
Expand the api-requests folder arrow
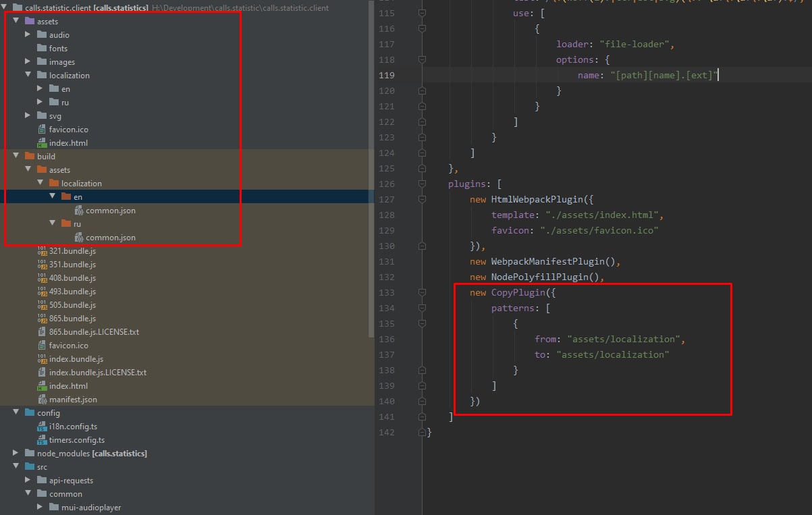(x=28, y=480)
